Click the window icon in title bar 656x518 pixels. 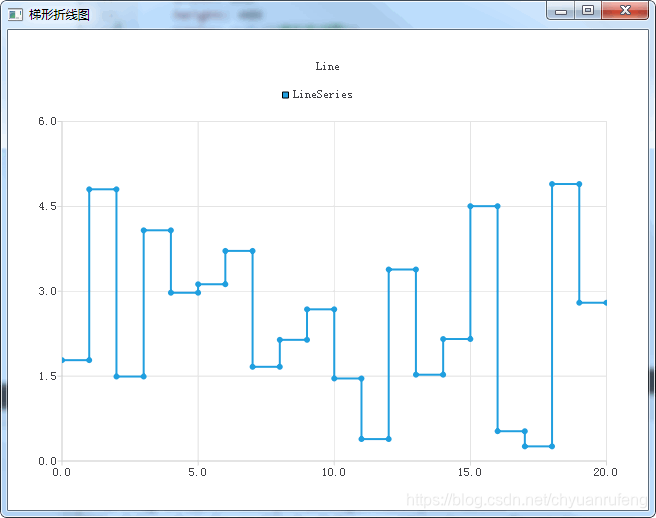pos(15,15)
